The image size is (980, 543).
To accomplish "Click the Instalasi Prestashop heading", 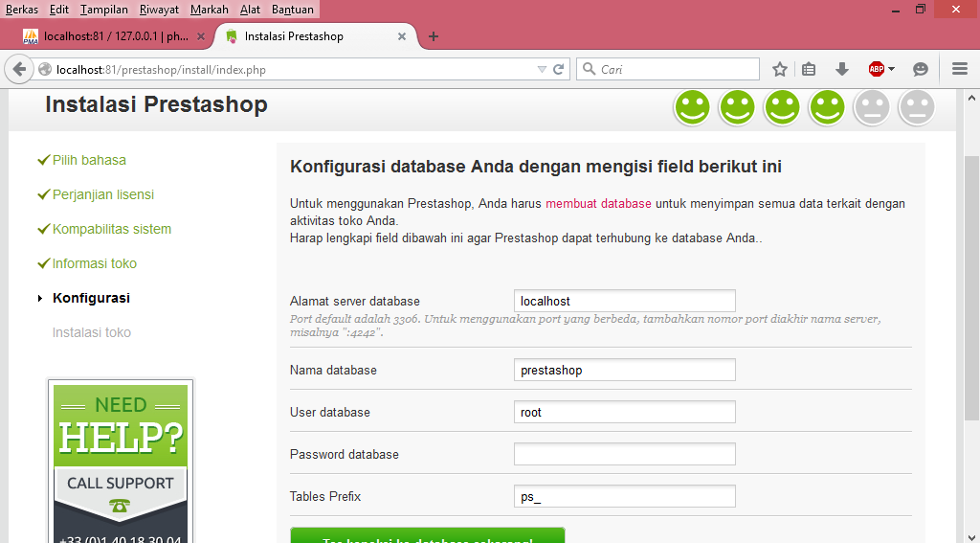I will pyautogui.click(x=156, y=104).
